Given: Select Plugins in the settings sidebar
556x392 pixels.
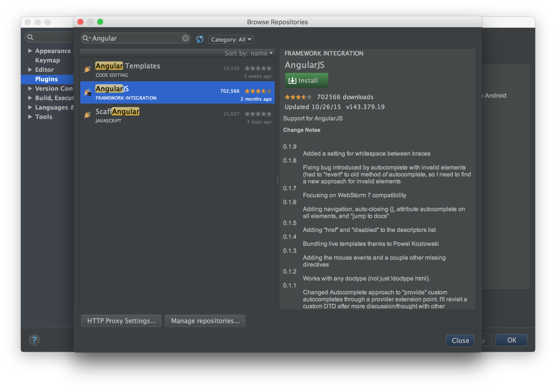Looking at the screenshot, I should click(x=46, y=79).
